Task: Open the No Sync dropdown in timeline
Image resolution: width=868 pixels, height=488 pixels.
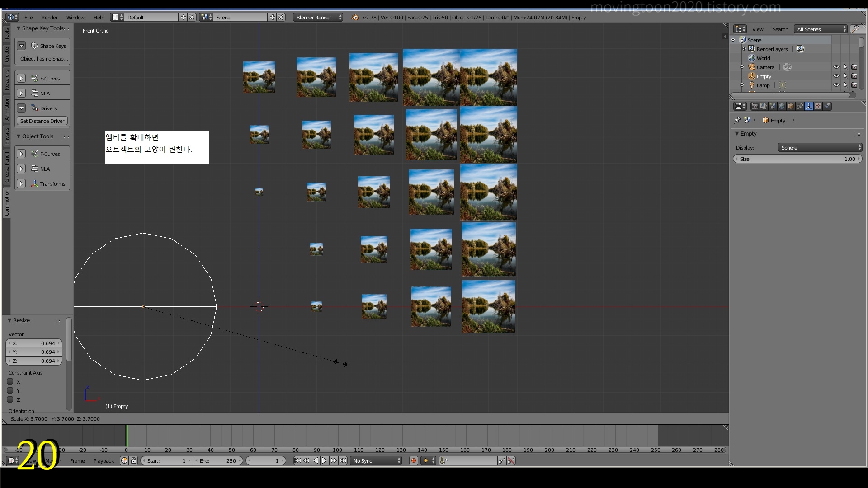Action: [376, 460]
